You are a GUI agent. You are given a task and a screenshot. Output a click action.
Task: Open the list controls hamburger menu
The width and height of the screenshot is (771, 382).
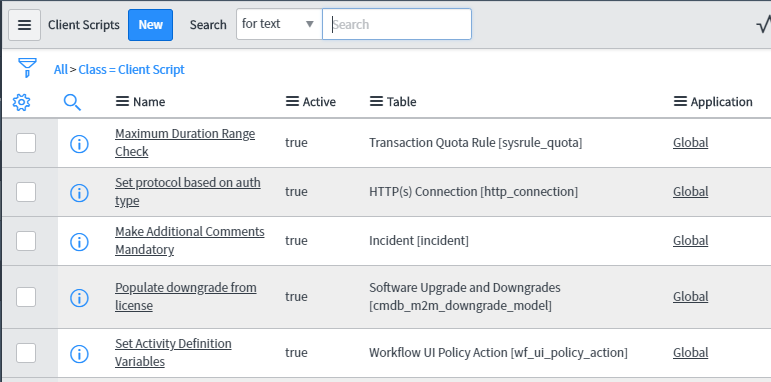pyautogui.click(x=25, y=25)
